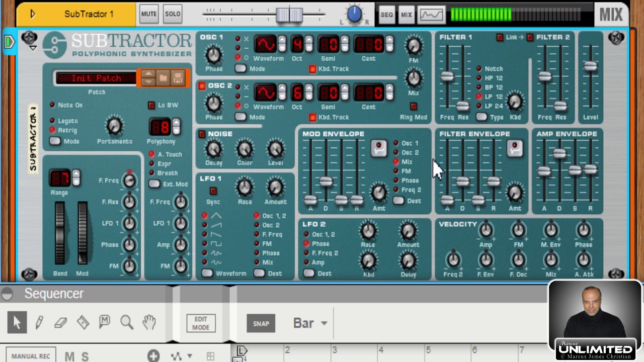Click the add track plus icon
The image size is (644, 362).
click(x=153, y=356)
